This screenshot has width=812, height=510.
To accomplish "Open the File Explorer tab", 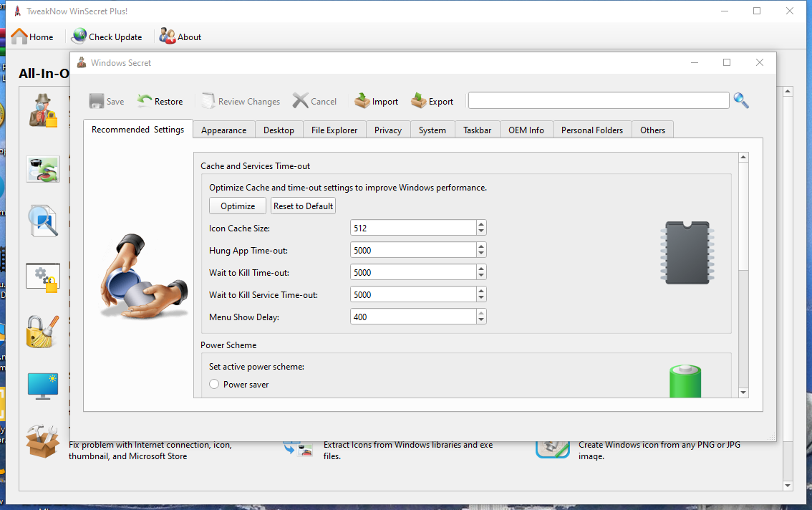I will pyautogui.click(x=334, y=130).
